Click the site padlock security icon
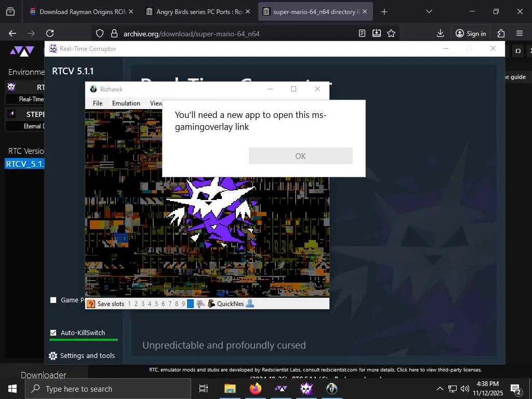 (114, 33)
